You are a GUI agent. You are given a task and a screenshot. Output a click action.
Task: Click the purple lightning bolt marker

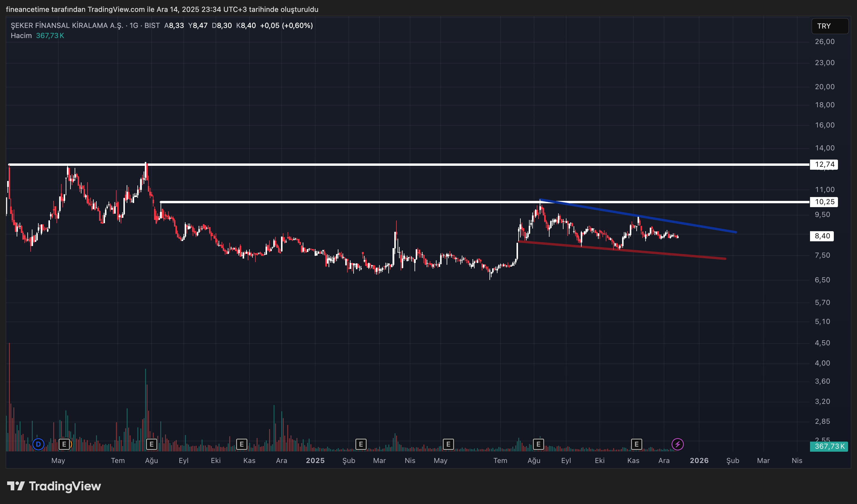point(677,444)
